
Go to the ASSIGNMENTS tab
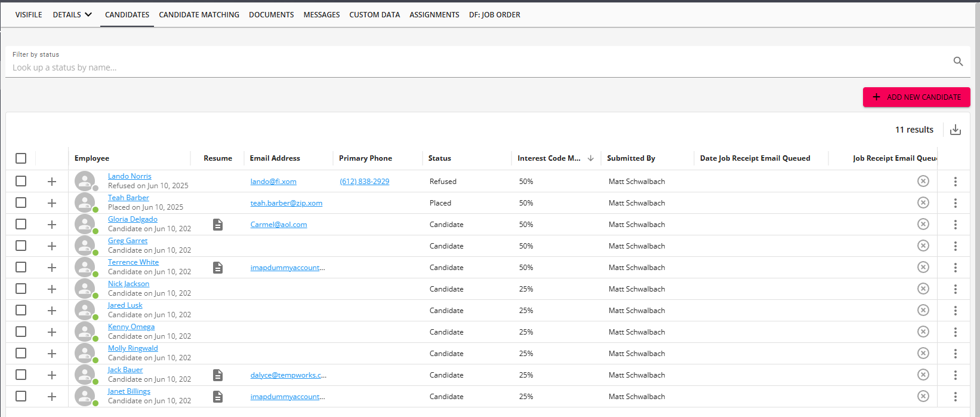(434, 15)
